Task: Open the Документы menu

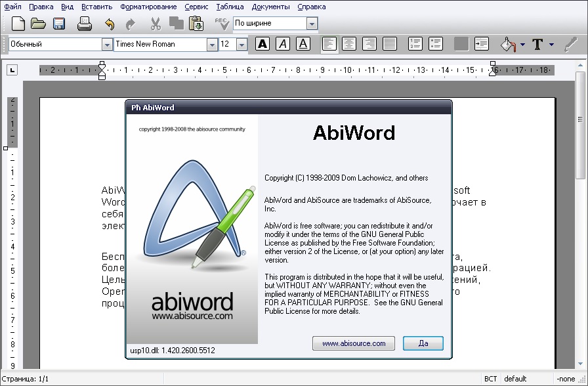Action: tap(270, 7)
